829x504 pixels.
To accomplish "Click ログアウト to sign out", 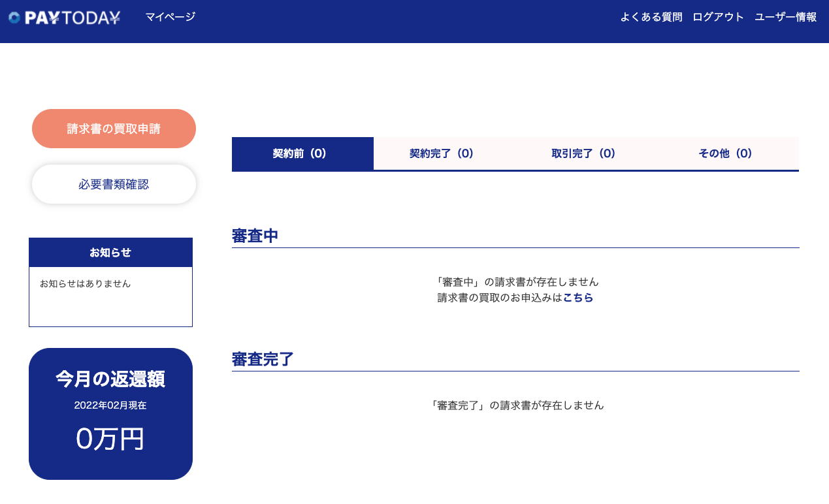I will click(718, 17).
